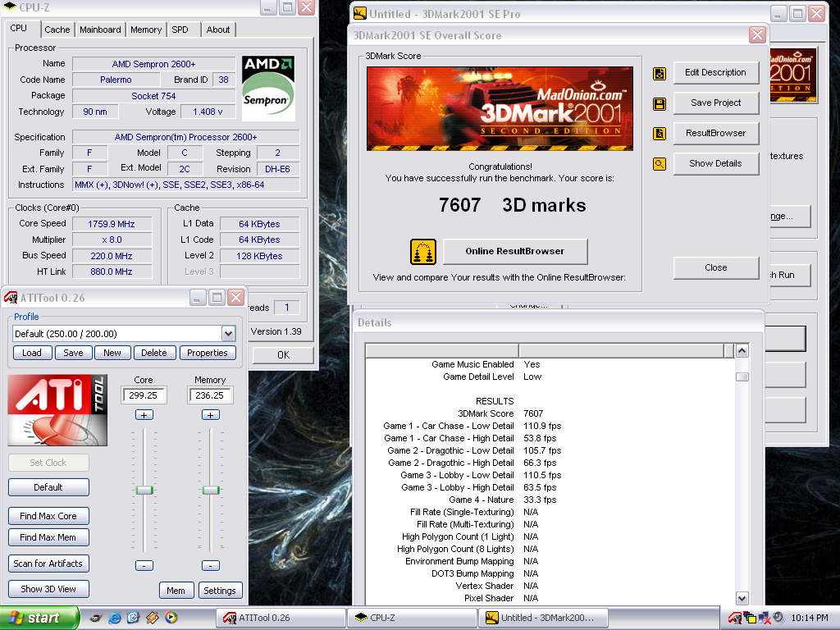Image resolution: width=840 pixels, height=630 pixels.
Task: Click the Details list scroll down arrow
Action: click(x=742, y=598)
